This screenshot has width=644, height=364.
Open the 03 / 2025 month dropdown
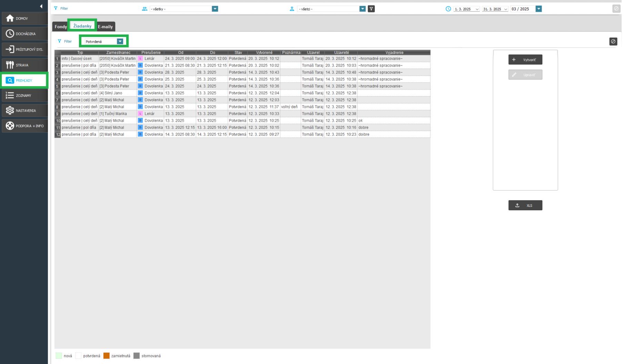tap(539, 9)
